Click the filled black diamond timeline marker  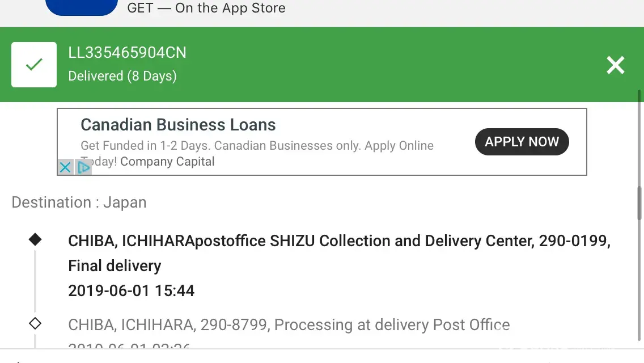35,239
